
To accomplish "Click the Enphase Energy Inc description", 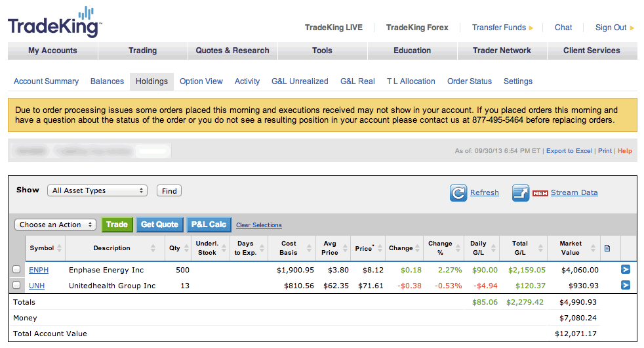I will 106,270.
